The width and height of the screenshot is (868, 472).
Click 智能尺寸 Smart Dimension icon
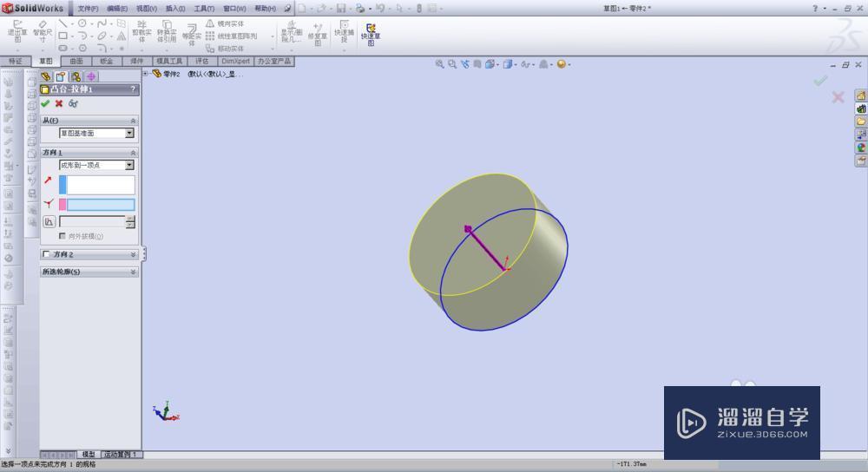tap(43, 31)
